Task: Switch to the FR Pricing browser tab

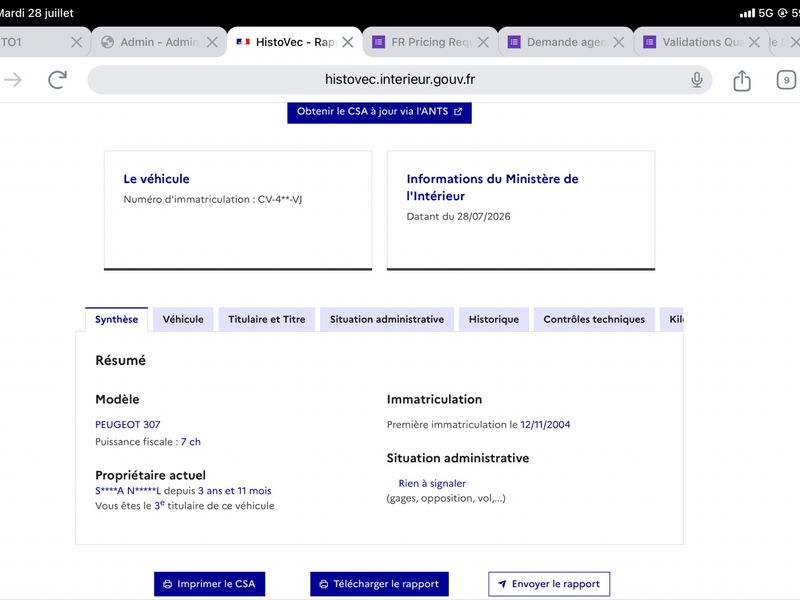Action: (x=431, y=42)
